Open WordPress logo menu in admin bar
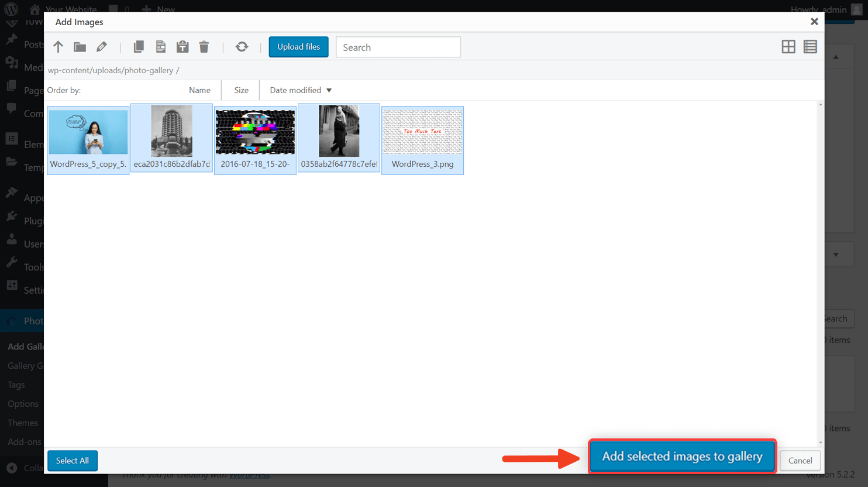The image size is (868, 487). (x=11, y=9)
